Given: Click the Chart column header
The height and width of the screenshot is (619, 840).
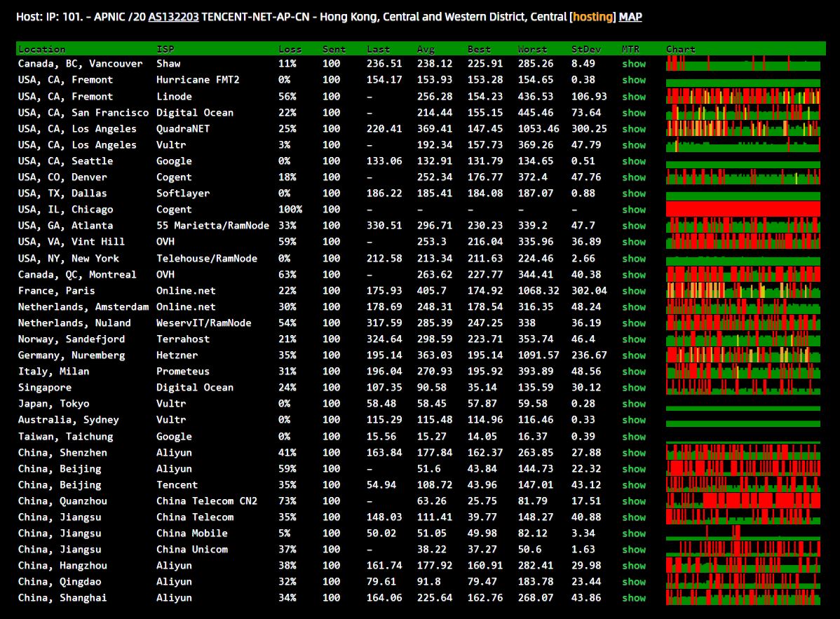Looking at the screenshot, I should tap(680, 49).
